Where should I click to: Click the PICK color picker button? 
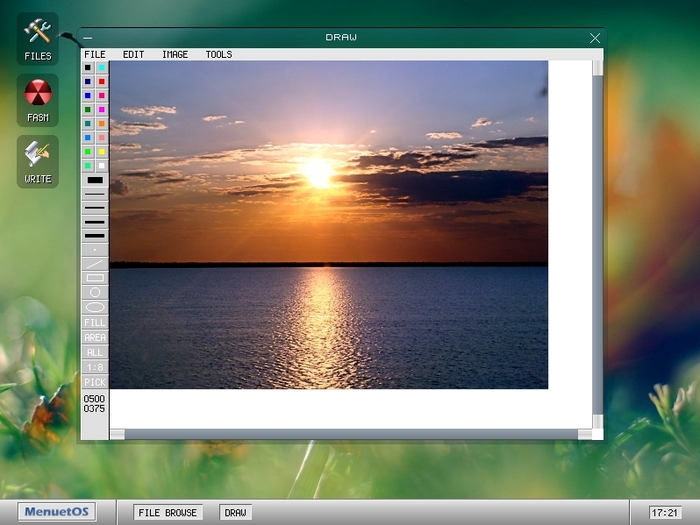pyautogui.click(x=95, y=382)
